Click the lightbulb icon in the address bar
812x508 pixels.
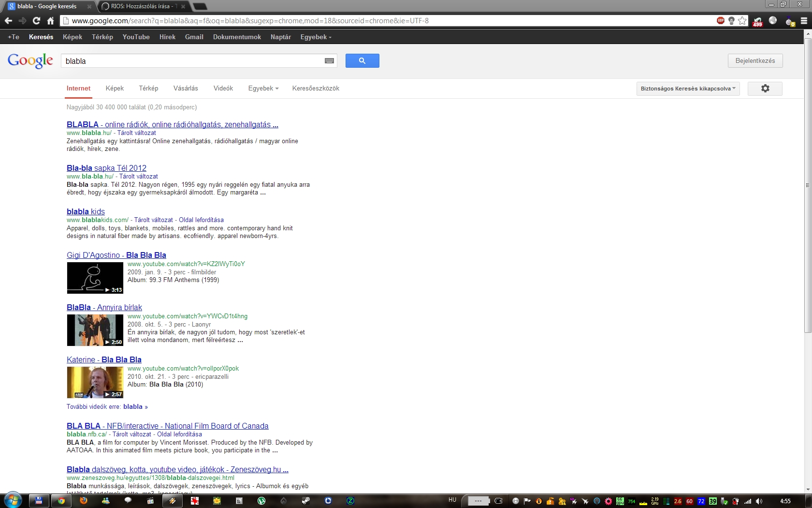tap(731, 21)
